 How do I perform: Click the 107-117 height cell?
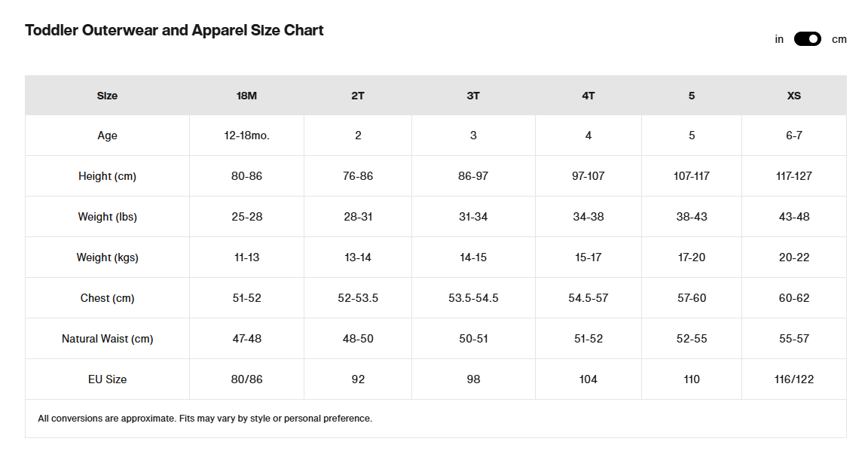(692, 176)
